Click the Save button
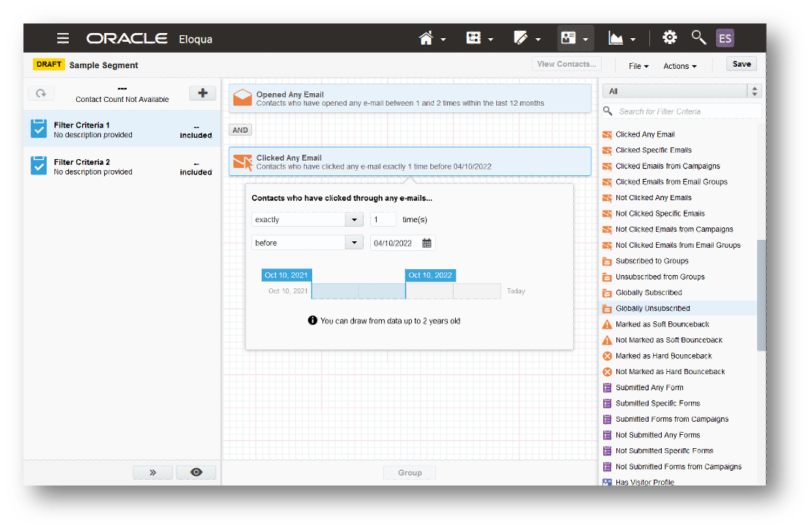Viewport: 812px width, 531px height. [741, 64]
